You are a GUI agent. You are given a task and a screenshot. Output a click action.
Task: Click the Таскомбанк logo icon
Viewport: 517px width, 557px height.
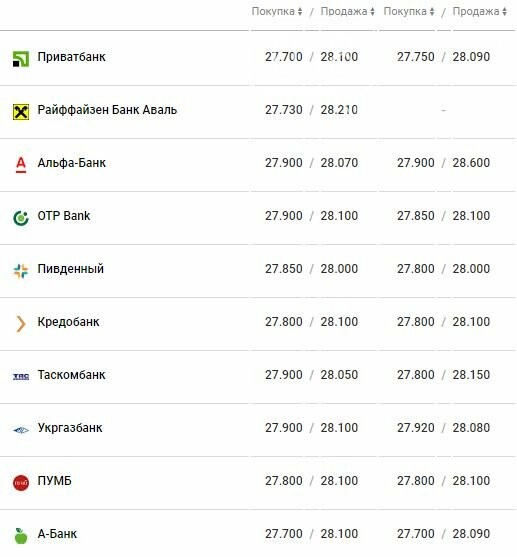pos(21,377)
